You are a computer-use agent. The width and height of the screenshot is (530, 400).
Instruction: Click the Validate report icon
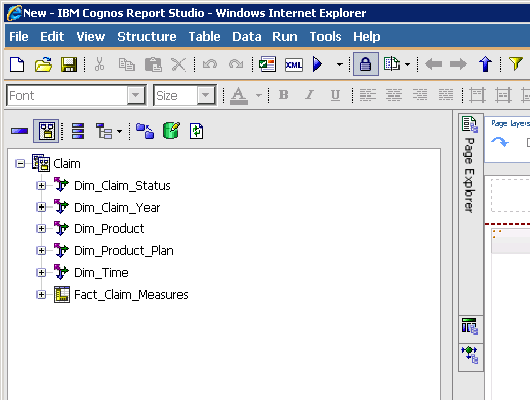267,64
